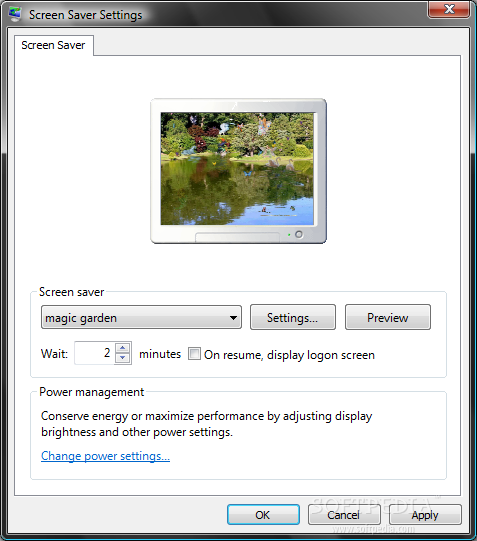Click the Apply button

(x=425, y=515)
